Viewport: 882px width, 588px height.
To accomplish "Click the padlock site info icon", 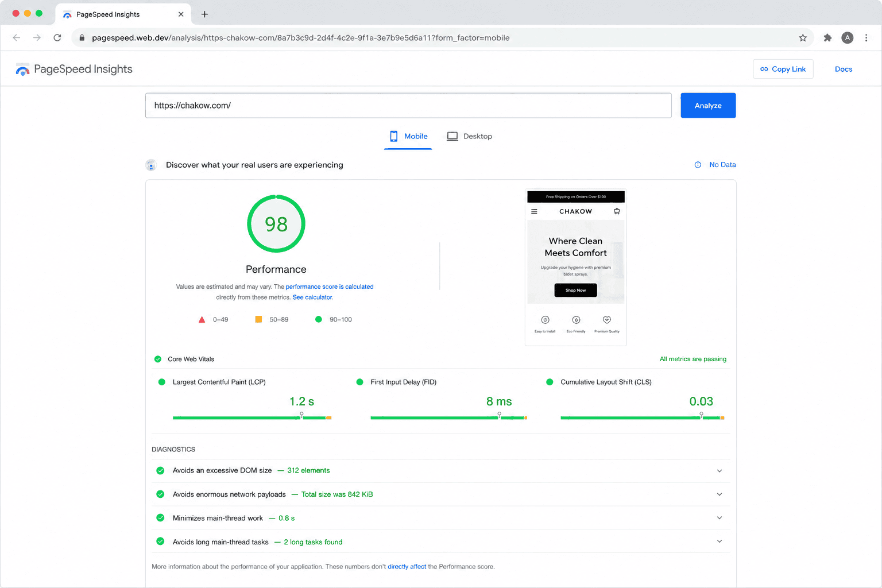I will click(82, 38).
